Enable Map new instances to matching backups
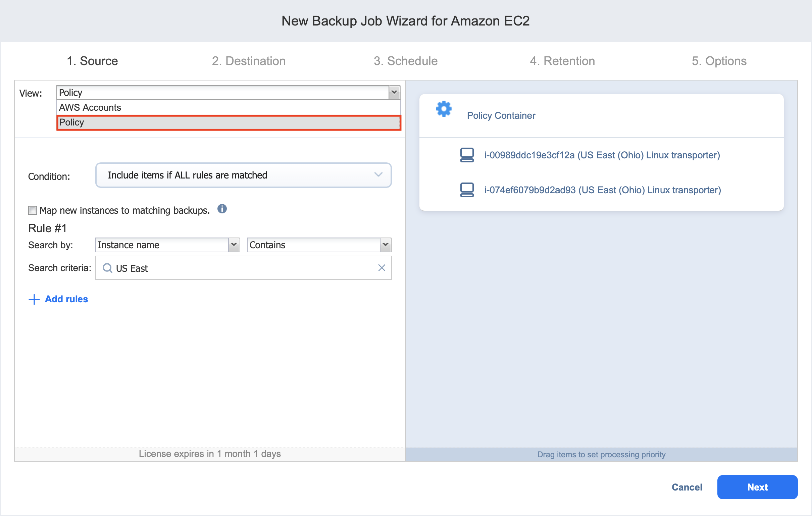This screenshot has width=812, height=516. tap(32, 210)
